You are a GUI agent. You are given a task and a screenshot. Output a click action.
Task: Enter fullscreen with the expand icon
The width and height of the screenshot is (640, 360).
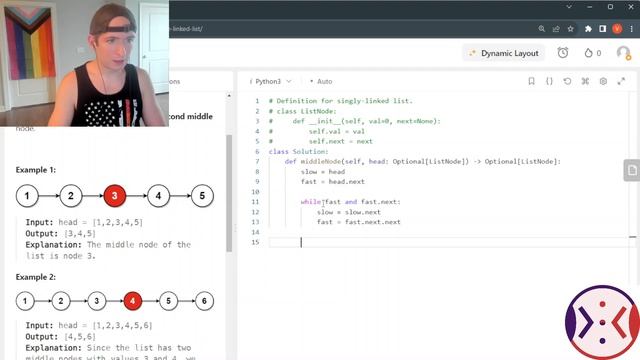(x=621, y=81)
